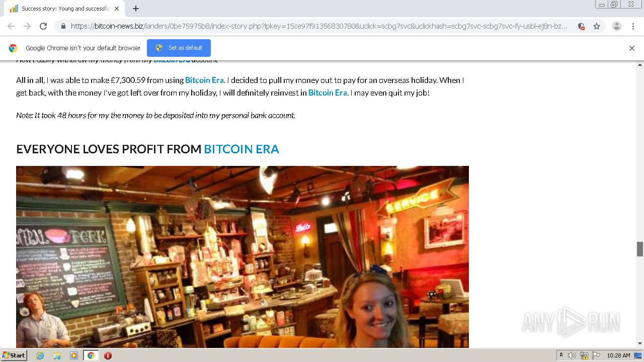Image resolution: width=644 pixels, height=362 pixels.
Task: Open Chrome's three-dot menu
Action: [633, 26]
